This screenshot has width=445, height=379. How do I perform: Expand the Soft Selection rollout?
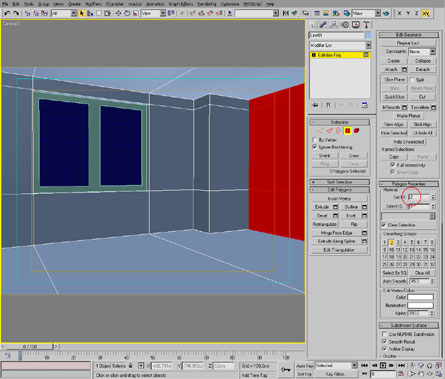pyautogui.click(x=339, y=182)
